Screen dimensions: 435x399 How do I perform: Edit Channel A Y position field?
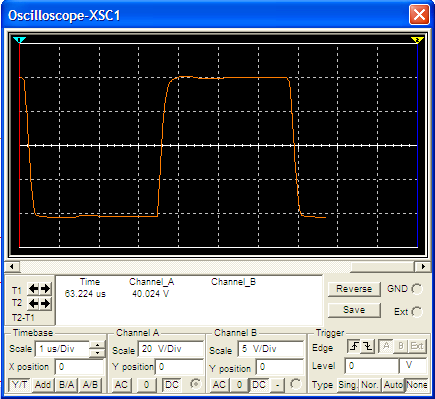[180, 367]
